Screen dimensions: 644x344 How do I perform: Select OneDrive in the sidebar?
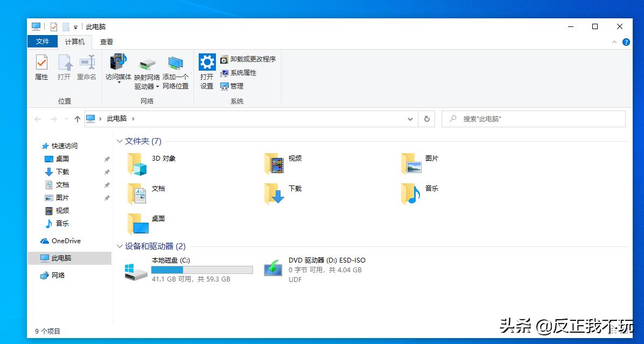[x=60, y=241]
